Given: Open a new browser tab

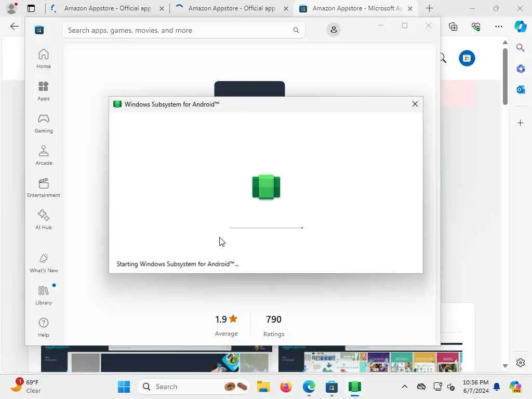Looking at the screenshot, I should (429, 8).
